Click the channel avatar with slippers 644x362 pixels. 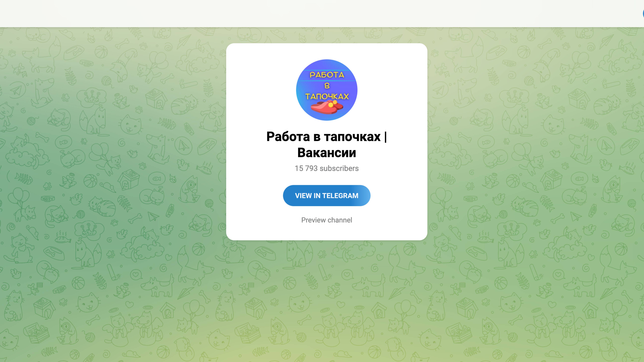327,90
